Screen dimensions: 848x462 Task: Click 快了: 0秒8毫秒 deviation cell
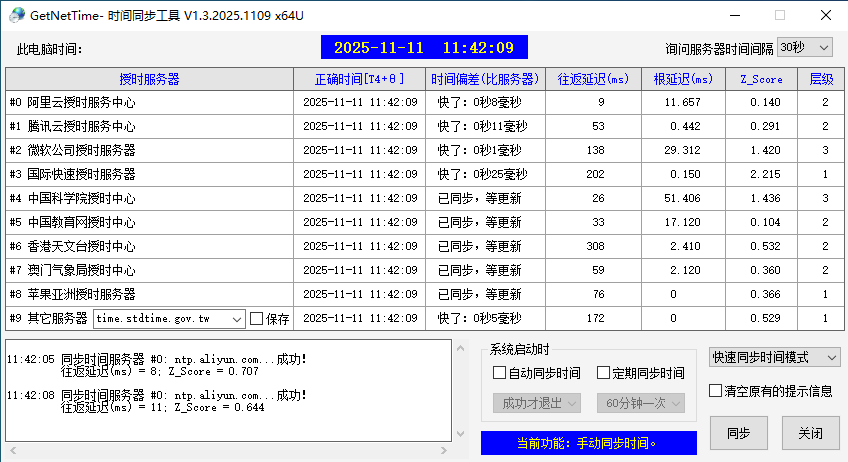point(485,102)
